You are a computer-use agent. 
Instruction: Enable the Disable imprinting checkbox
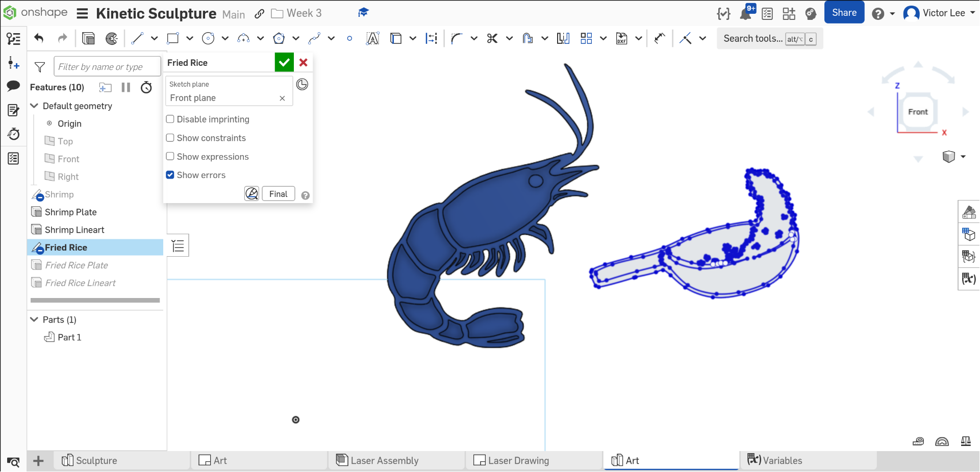coord(170,119)
